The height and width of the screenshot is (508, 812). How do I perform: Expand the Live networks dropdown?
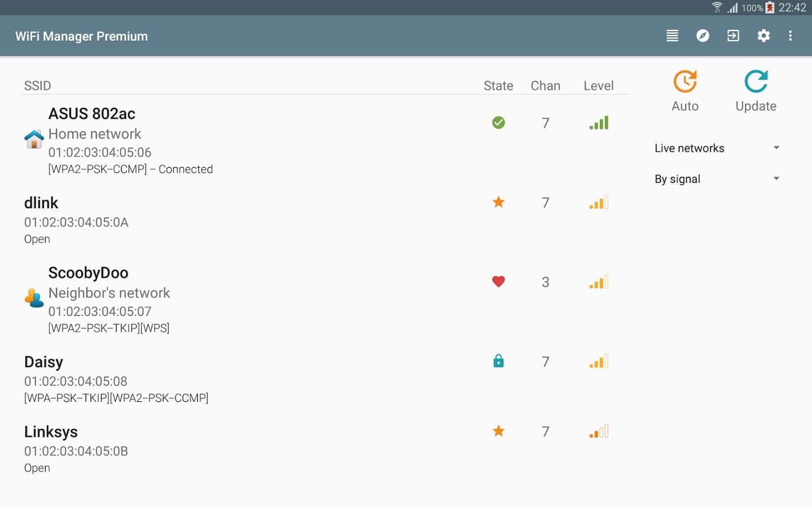(717, 148)
